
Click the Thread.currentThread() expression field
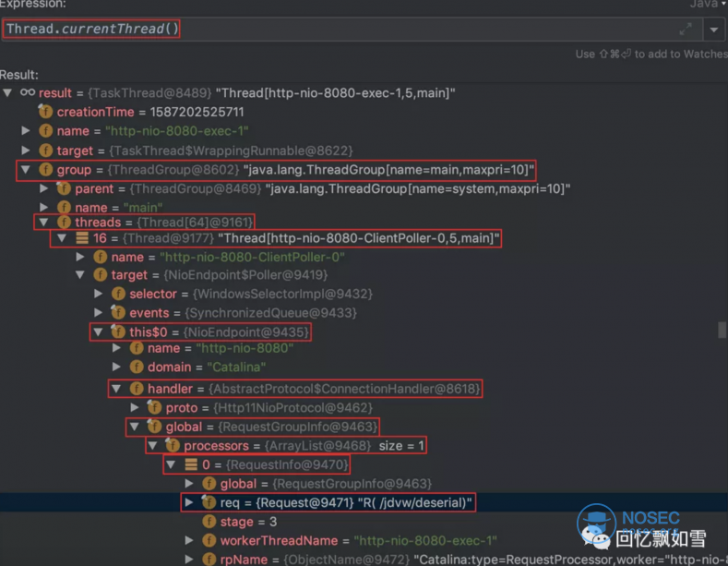point(352,30)
